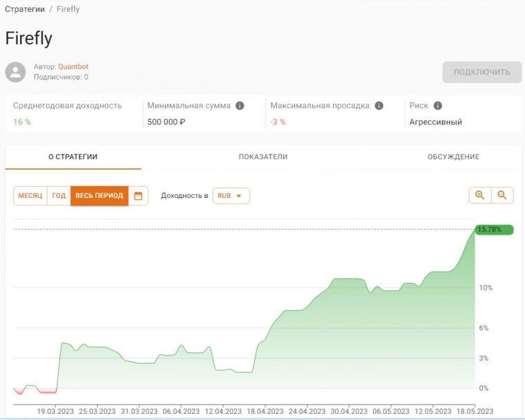Click the 15.78% value marker on chart
The width and height of the screenshot is (525, 420).
[x=495, y=230]
